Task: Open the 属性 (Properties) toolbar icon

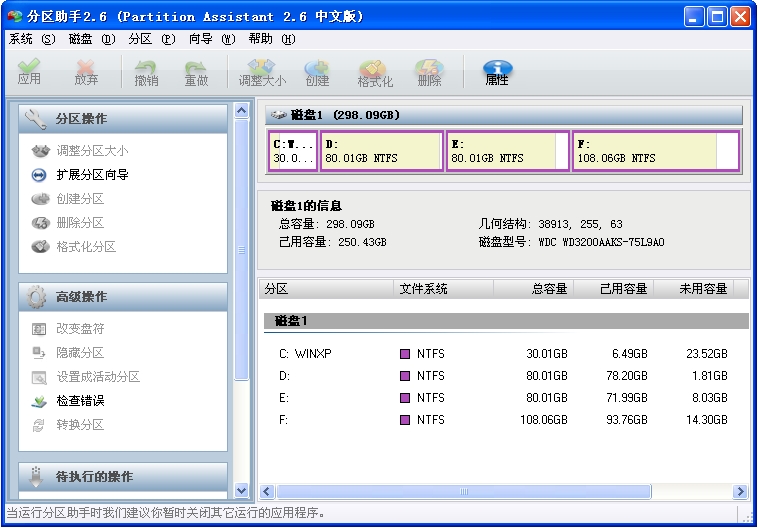Action: pyautogui.click(x=497, y=73)
